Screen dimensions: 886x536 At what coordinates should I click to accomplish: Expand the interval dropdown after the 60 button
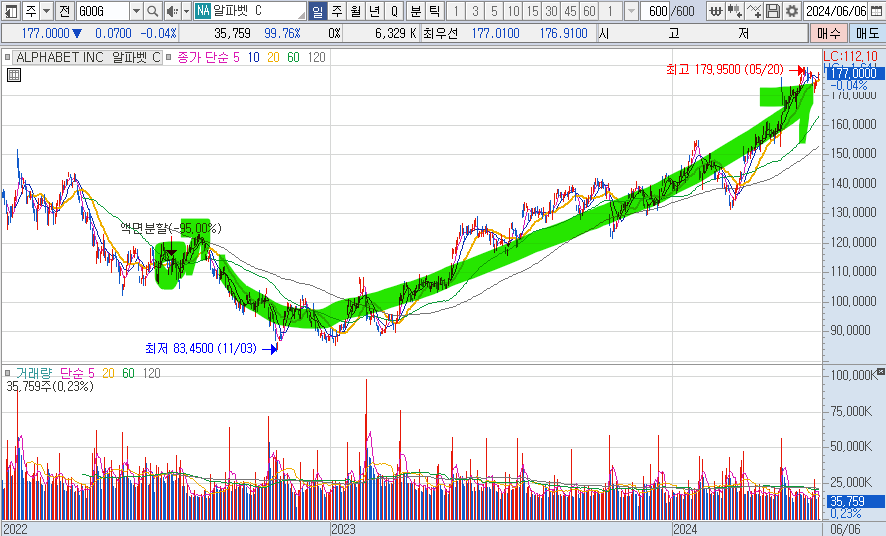click(x=632, y=11)
